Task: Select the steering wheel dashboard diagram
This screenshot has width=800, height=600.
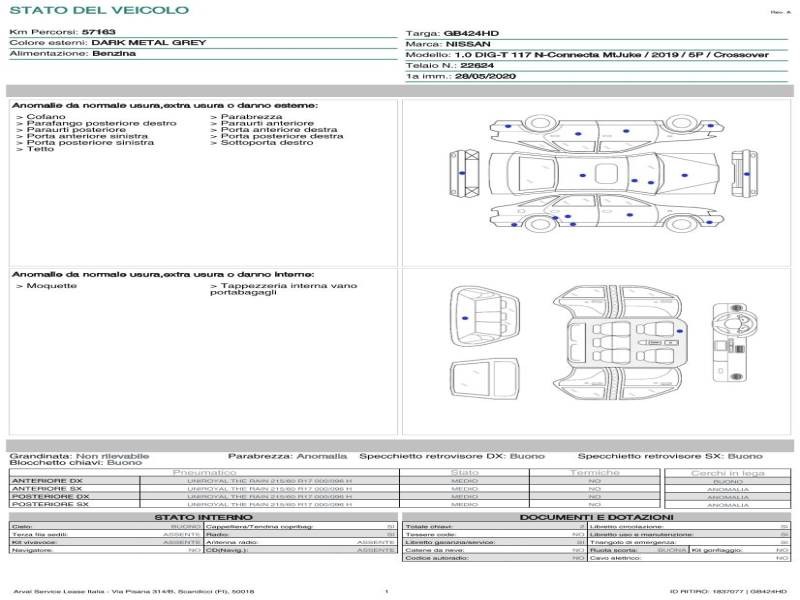Action: (734, 342)
